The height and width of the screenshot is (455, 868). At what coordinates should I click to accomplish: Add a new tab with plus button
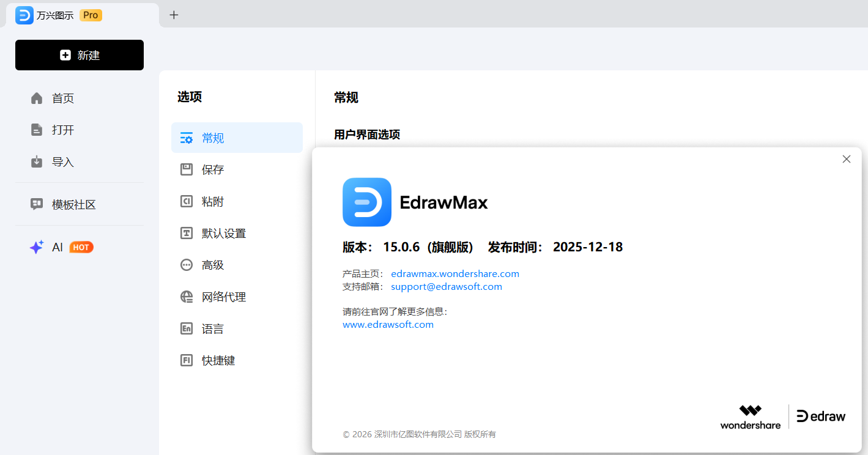174,15
